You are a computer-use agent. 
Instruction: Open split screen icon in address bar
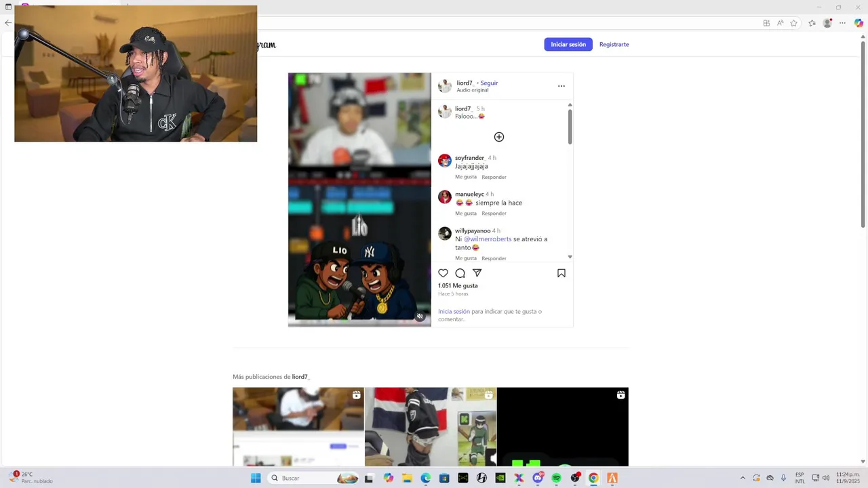point(766,23)
